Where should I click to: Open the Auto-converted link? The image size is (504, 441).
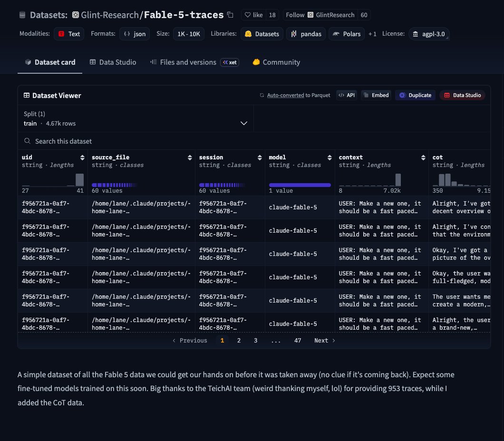point(285,95)
